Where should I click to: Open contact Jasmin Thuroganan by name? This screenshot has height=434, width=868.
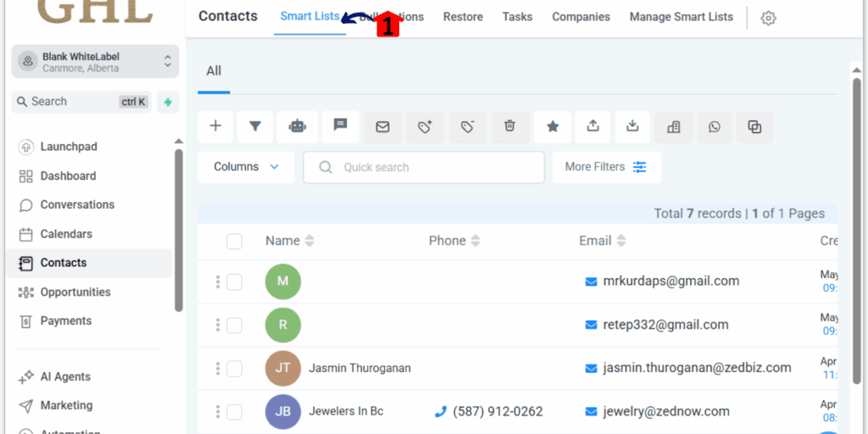pyautogui.click(x=359, y=368)
